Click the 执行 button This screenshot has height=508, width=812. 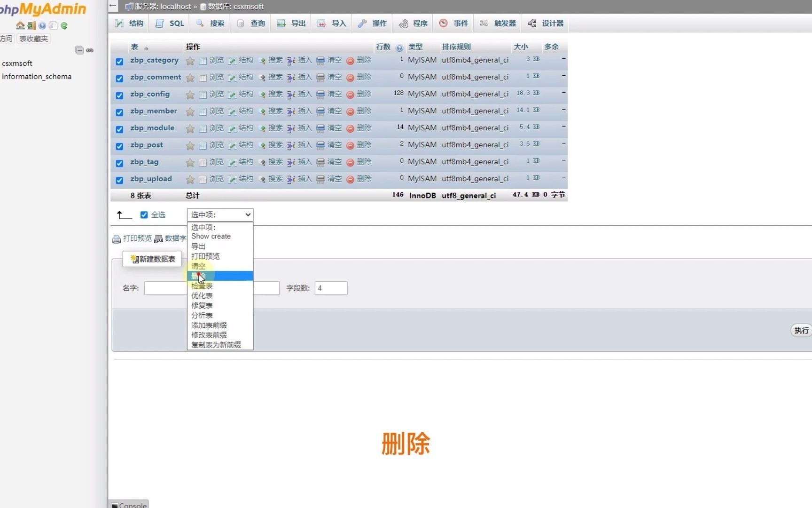click(801, 331)
